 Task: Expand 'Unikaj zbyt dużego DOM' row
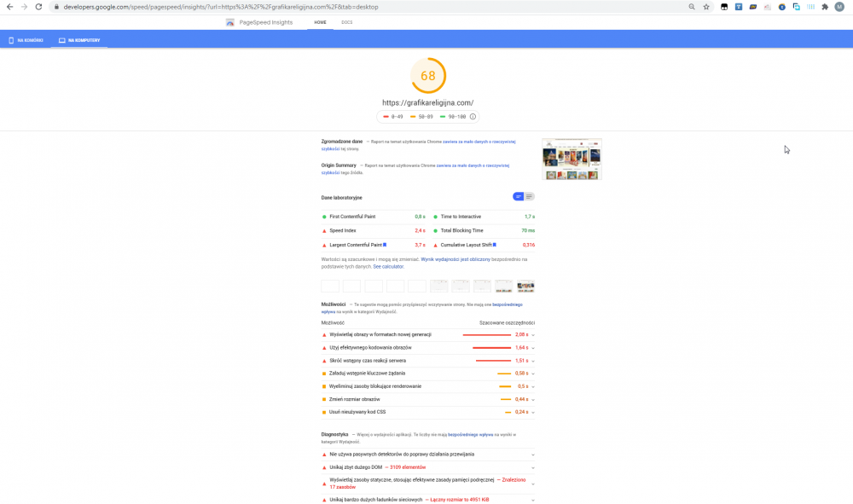point(428,467)
